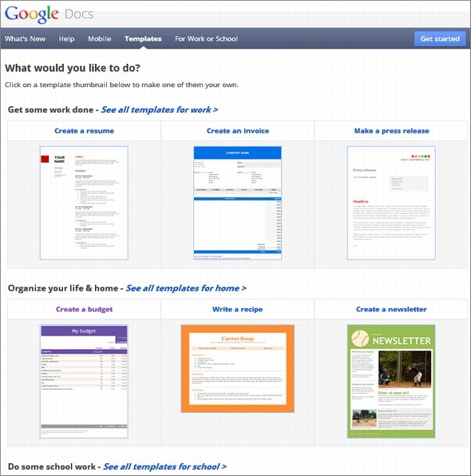Click the Create an invoice link
Image resolution: width=471 pixels, height=476 pixels.
pos(238,131)
